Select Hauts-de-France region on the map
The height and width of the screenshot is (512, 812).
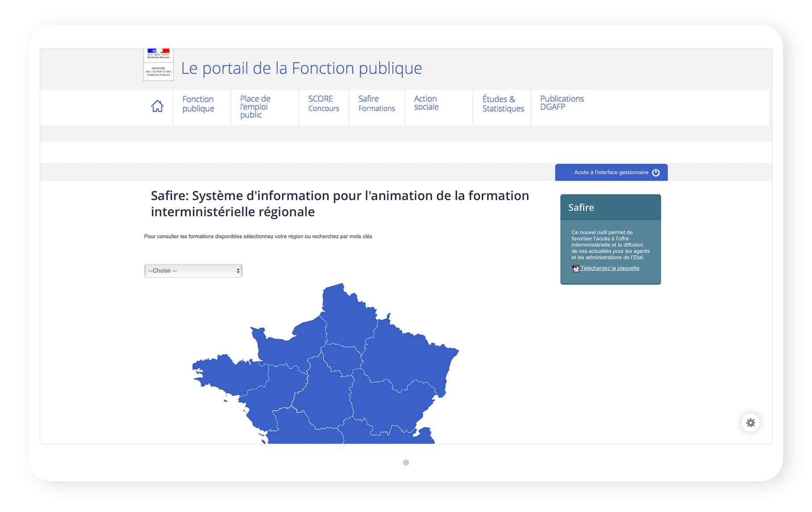coord(348,312)
